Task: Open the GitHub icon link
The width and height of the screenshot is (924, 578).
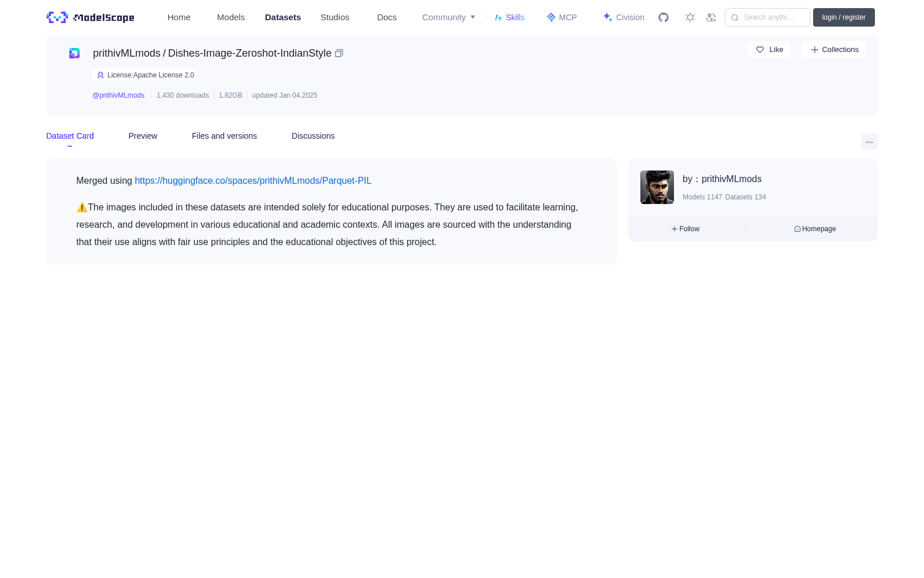Action: 664,17
